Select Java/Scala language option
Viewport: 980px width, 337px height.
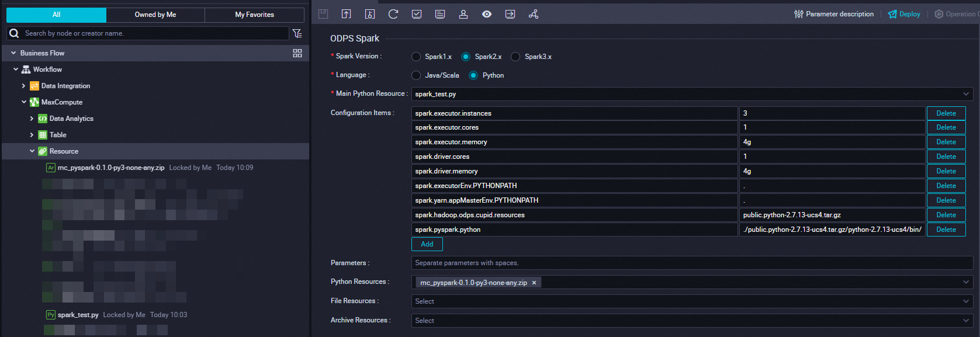[x=416, y=75]
